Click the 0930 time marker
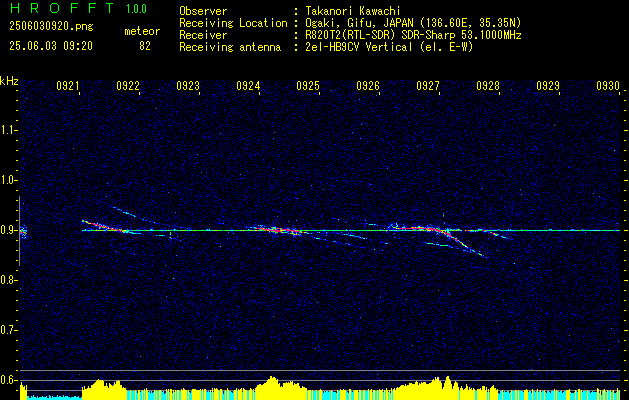This screenshot has height=400, width=629. tap(608, 86)
